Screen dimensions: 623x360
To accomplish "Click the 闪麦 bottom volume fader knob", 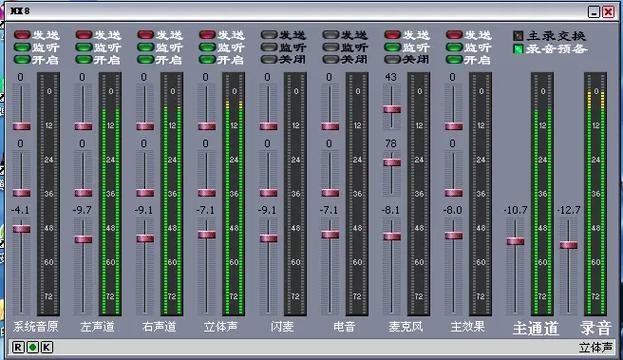I will pyautogui.click(x=269, y=238).
